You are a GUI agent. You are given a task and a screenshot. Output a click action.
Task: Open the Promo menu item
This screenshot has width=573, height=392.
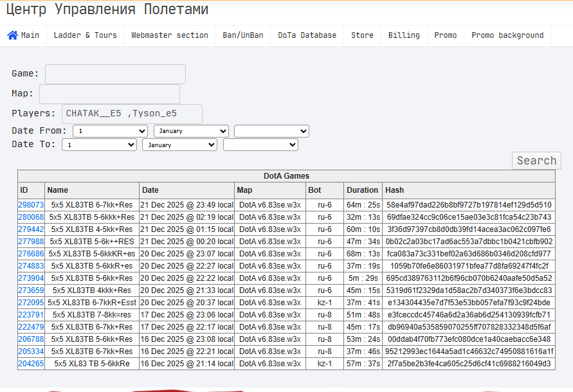[446, 35]
